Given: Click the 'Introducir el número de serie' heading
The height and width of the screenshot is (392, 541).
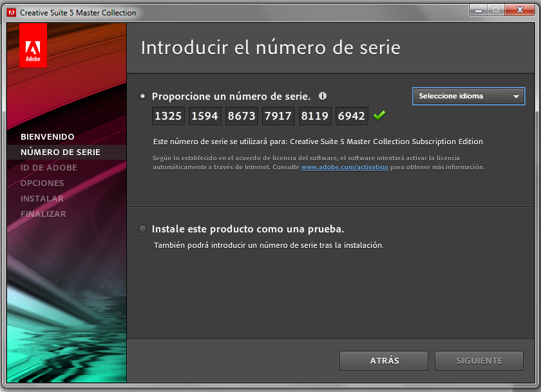Looking at the screenshot, I should [x=270, y=48].
